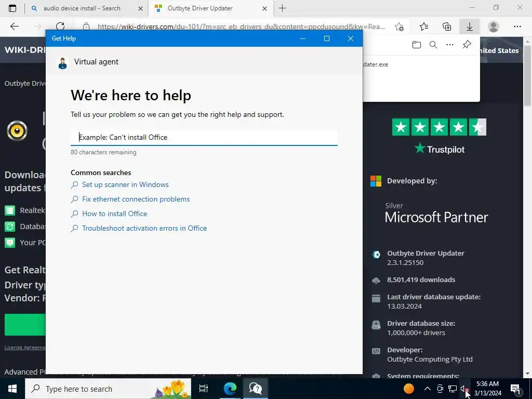532x399 pixels.
Task: Close the Get Help window
Action: pos(351,38)
